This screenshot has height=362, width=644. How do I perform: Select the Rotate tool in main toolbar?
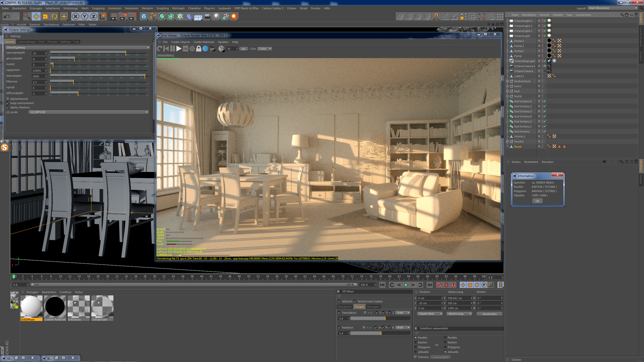click(54, 17)
